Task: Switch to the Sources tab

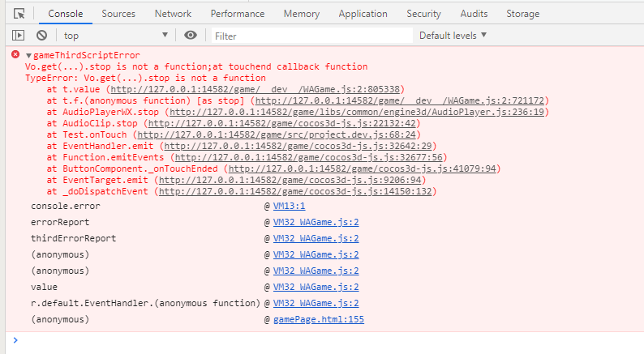Action: [118, 14]
